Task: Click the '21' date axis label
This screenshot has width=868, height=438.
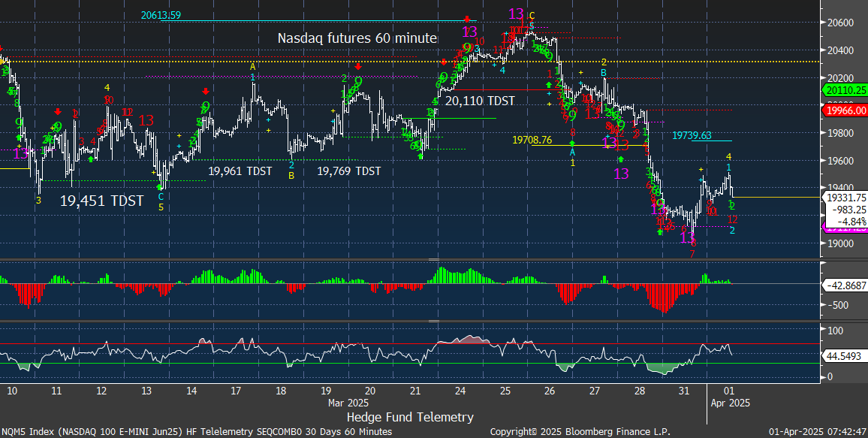Action: click(415, 391)
